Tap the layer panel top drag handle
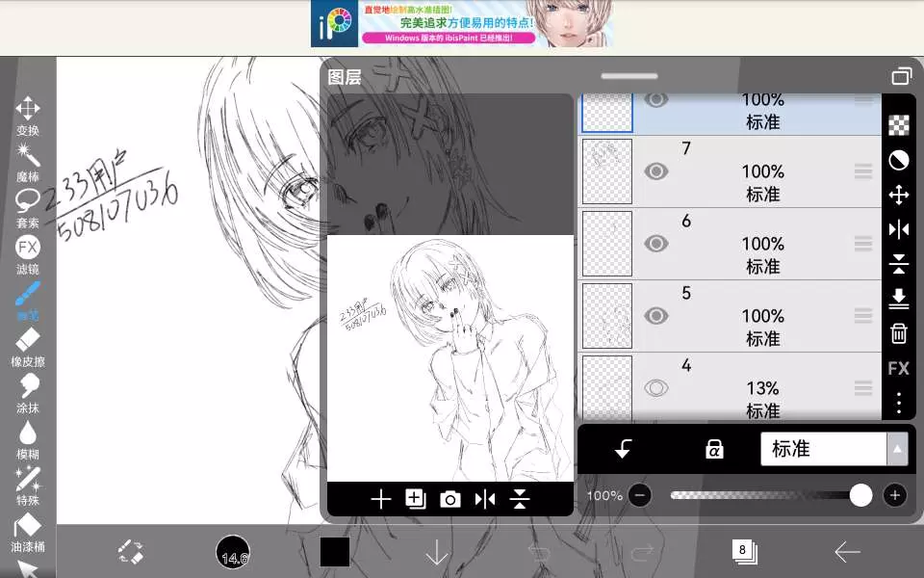Viewport: 924px width, 578px height. 629,76
